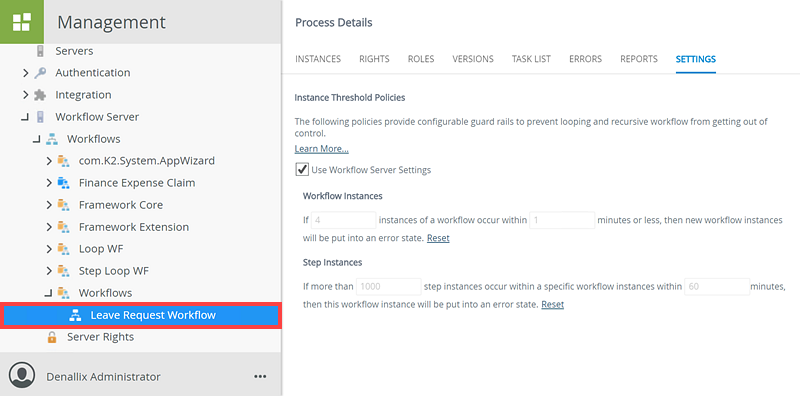Expand the Authentication tree node
The image size is (800, 396).
point(26,73)
